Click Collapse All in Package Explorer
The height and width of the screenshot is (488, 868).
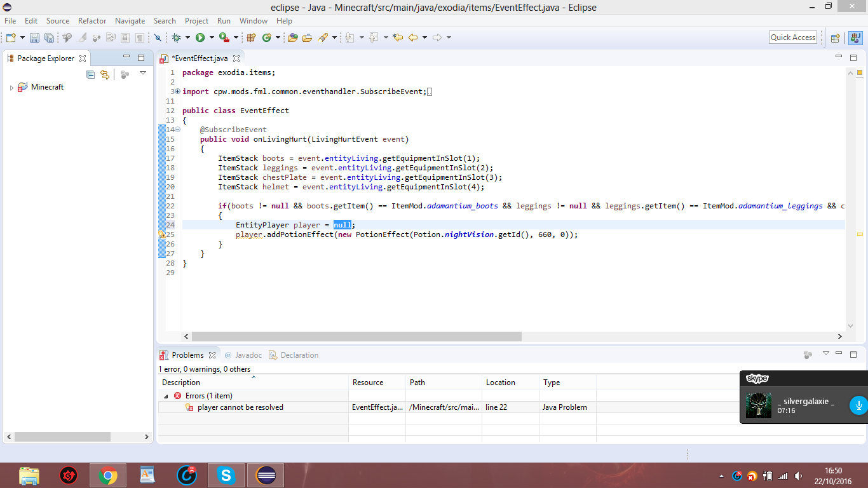90,74
